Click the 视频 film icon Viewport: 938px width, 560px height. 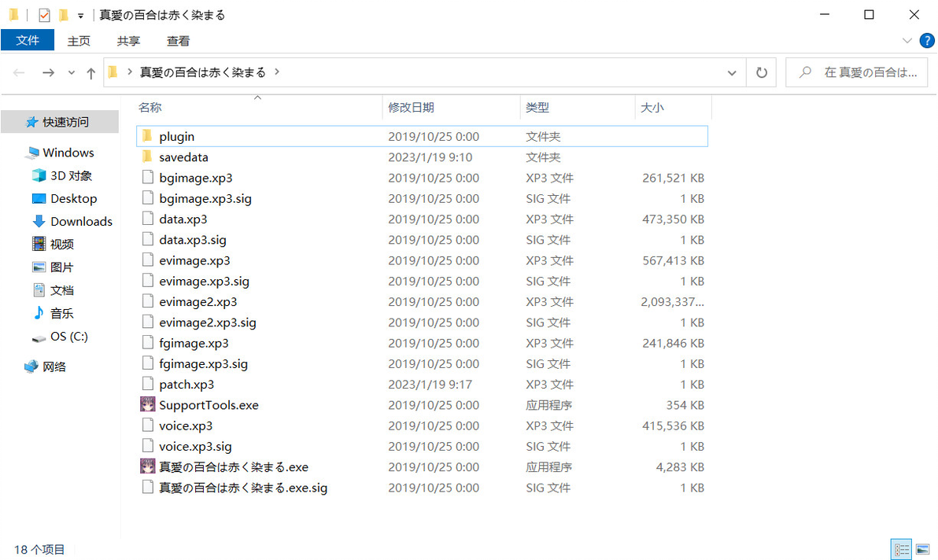pos(39,244)
